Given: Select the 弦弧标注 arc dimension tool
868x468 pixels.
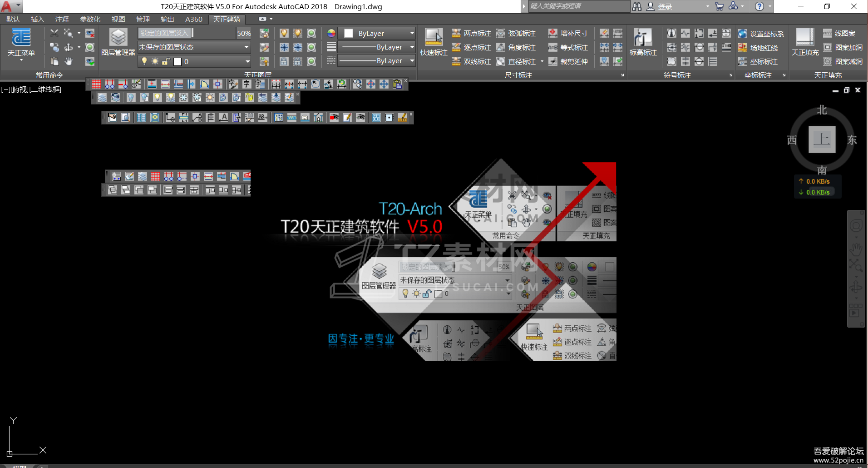Looking at the screenshot, I should coord(516,34).
